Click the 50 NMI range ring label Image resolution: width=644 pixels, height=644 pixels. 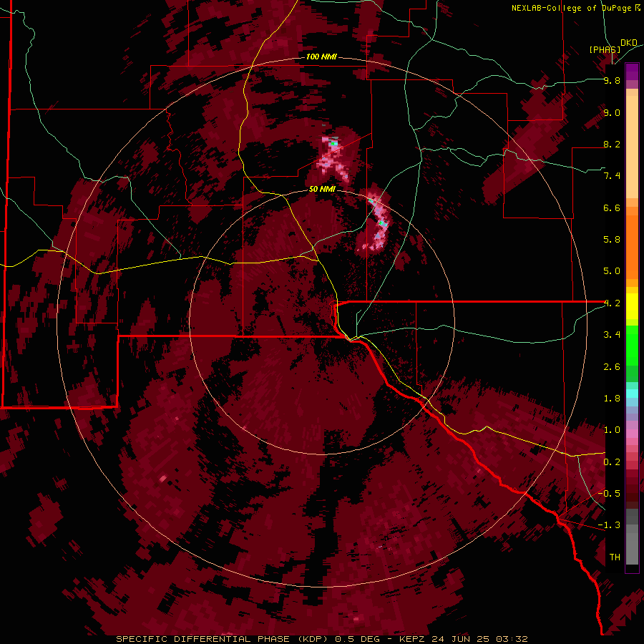[x=321, y=189]
